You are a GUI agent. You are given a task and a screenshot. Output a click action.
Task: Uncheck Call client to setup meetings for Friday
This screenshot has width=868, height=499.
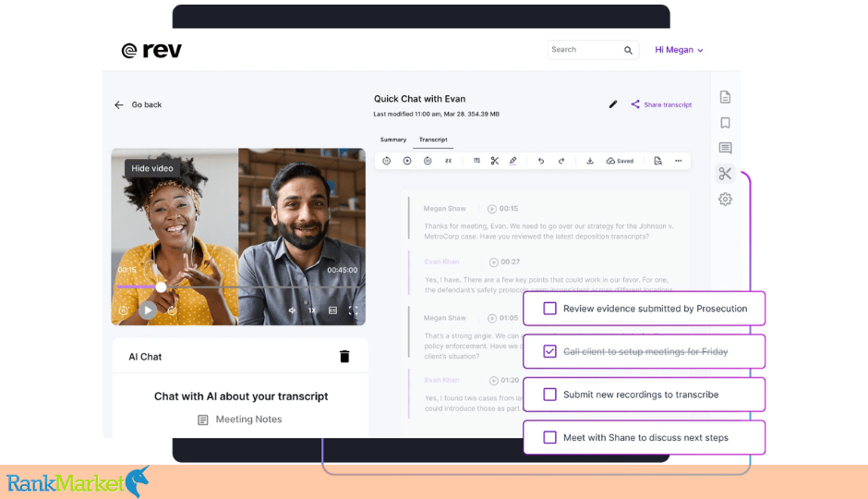tap(549, 352)
